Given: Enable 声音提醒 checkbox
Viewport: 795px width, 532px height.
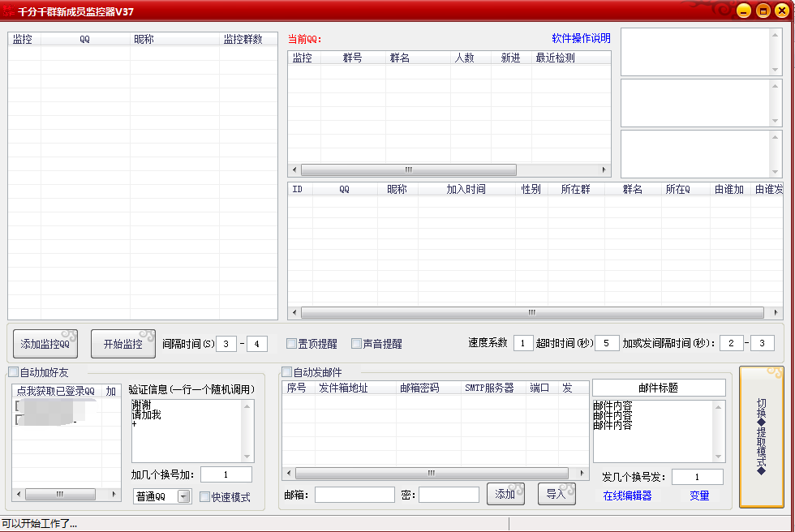Looking at the screenshot, I should [x=356, y=344].
